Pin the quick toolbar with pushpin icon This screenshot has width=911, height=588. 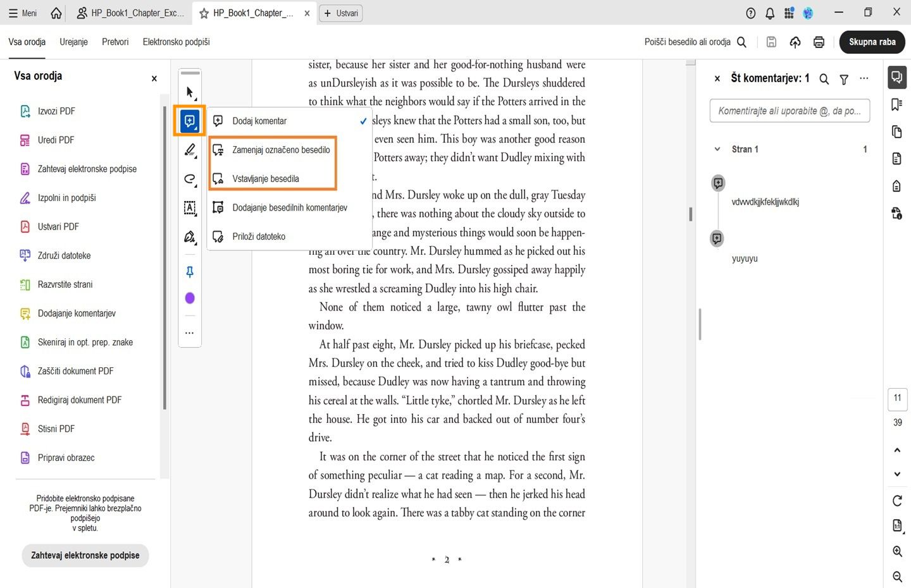pyautogui.click(x=190, y=272)
